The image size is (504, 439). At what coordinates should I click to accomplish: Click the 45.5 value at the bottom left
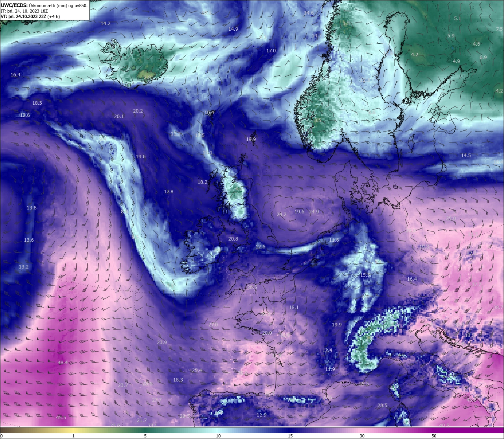pyautogui.click(x=61, y=418)
